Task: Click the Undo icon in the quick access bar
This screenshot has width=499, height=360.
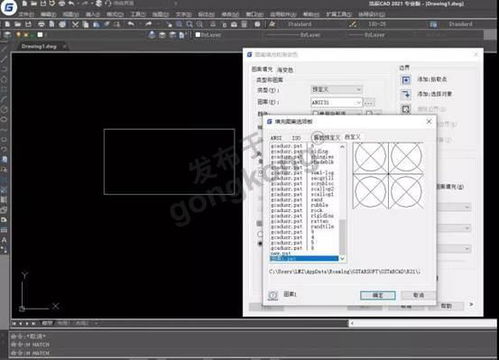Action: point(71,4)
